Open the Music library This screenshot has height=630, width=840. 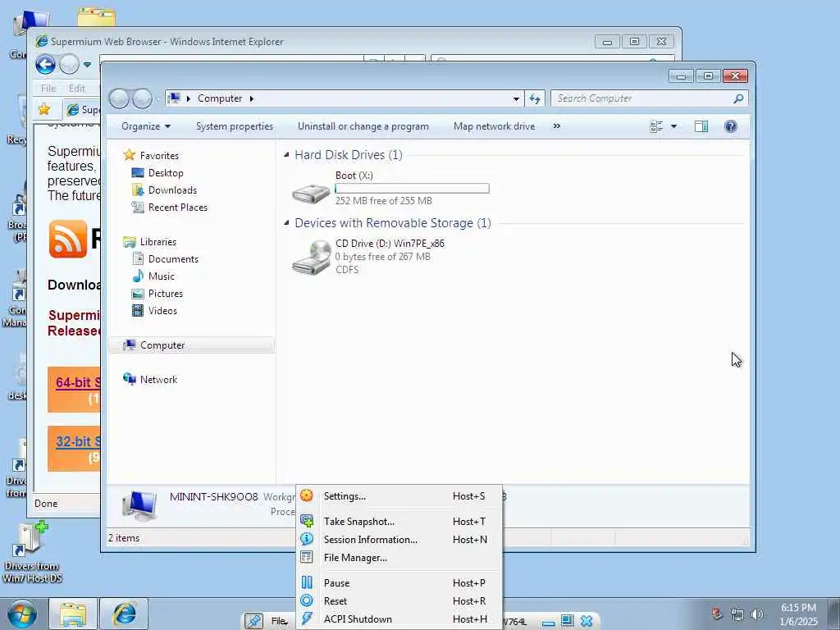[x=162, y=276]
